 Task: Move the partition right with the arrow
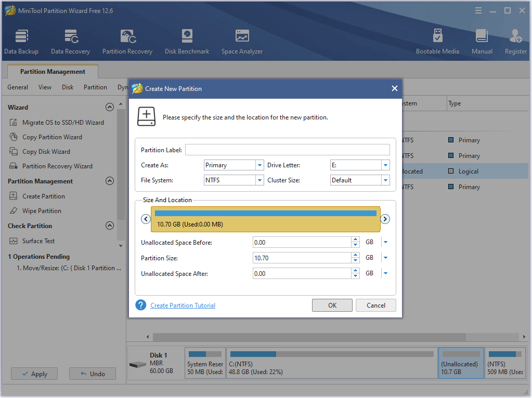(x=385, y=219)
